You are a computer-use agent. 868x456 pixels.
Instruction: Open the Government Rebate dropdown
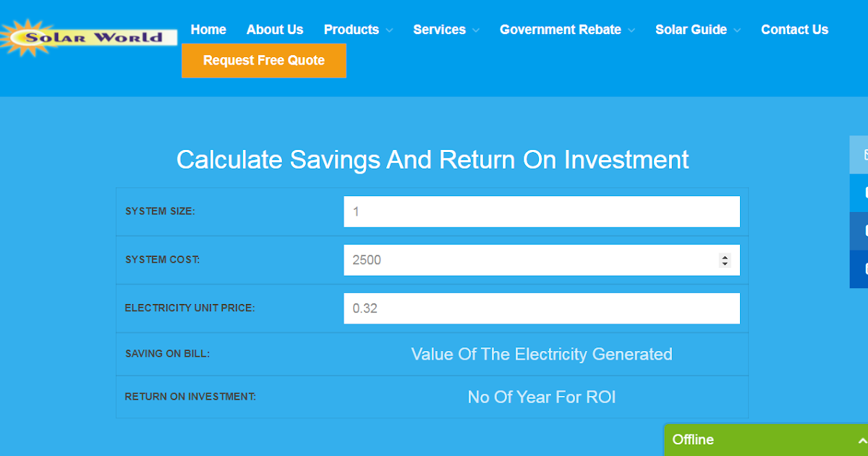tap(567, 30)
